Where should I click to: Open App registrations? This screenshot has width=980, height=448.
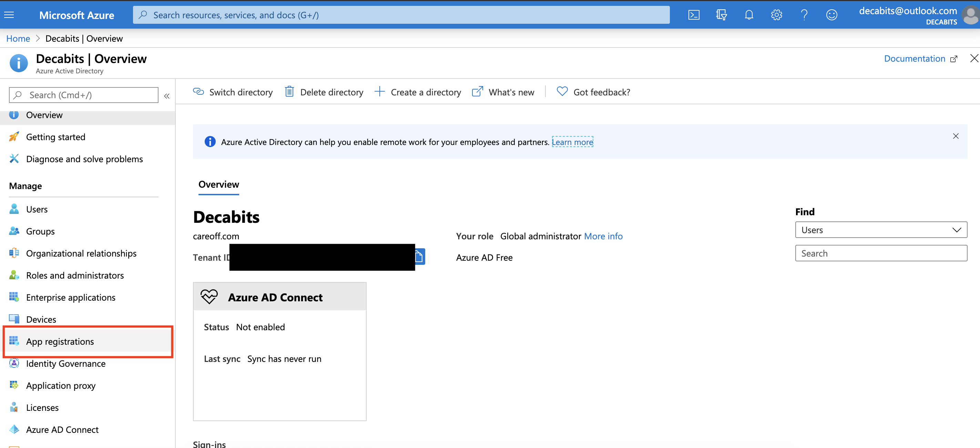pos(88,342)
